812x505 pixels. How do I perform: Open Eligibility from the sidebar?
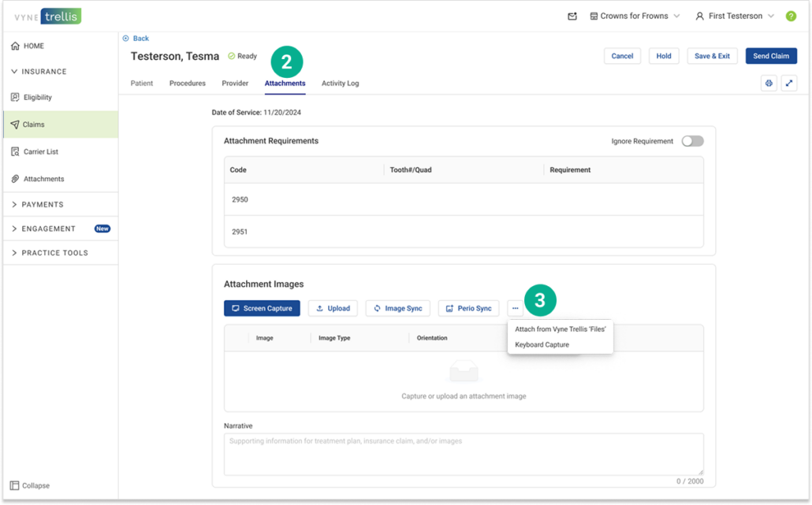click(x=37, y=98)
